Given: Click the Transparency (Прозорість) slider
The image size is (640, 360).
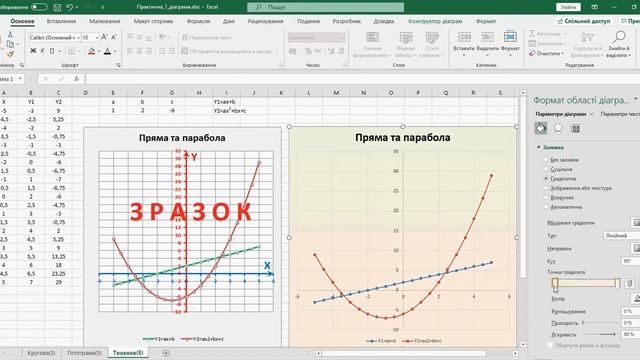Looking at the screenshot, I should tap(600, 322).
